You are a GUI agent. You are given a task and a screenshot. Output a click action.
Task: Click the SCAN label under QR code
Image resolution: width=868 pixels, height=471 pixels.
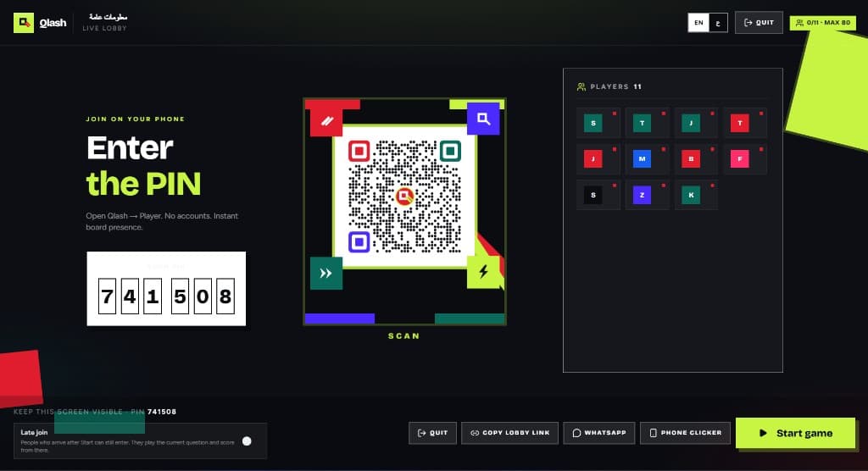coord(404,336)
